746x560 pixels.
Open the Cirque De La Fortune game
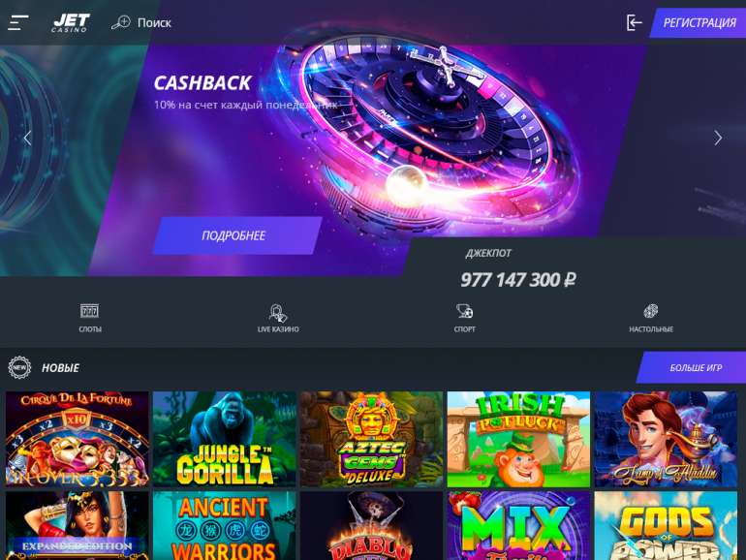(78, 439)
